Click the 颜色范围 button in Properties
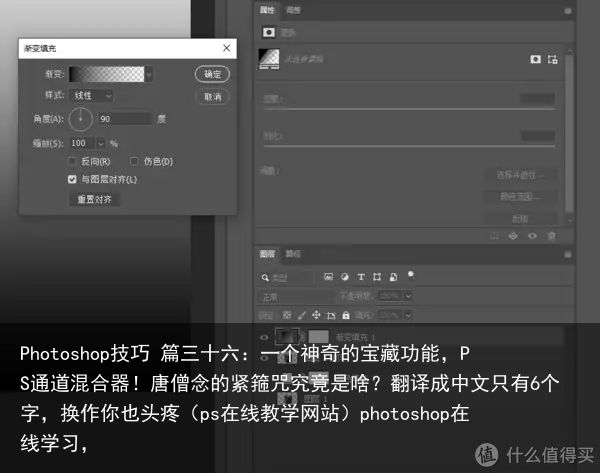The image size is (600, 473). 520,197
